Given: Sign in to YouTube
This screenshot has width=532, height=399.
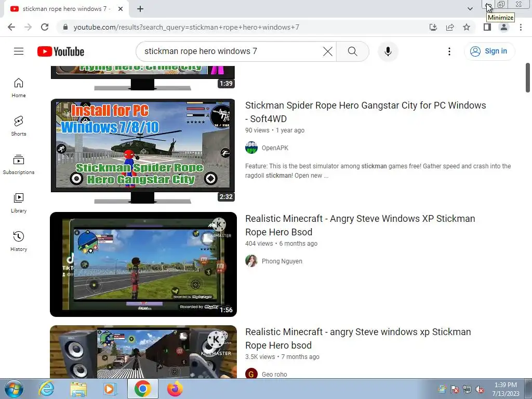Looking at the screenshot, I should click(x=489, y=51).
